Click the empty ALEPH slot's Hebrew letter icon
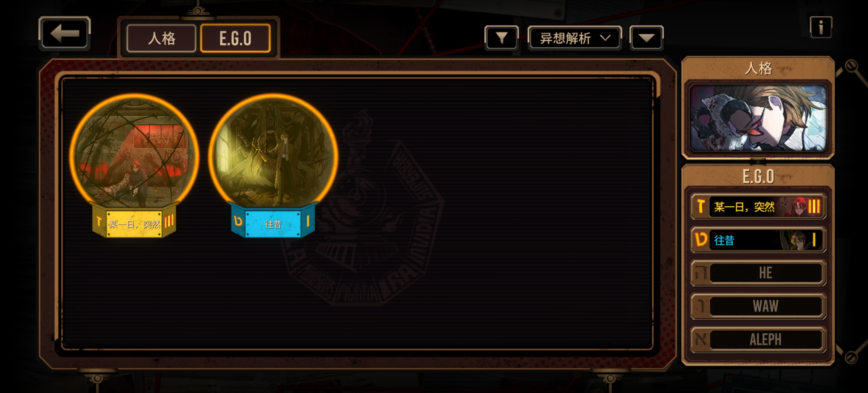The height and width of the screenshot is (393, 868). pyautogui.click(x=701, y=340)
